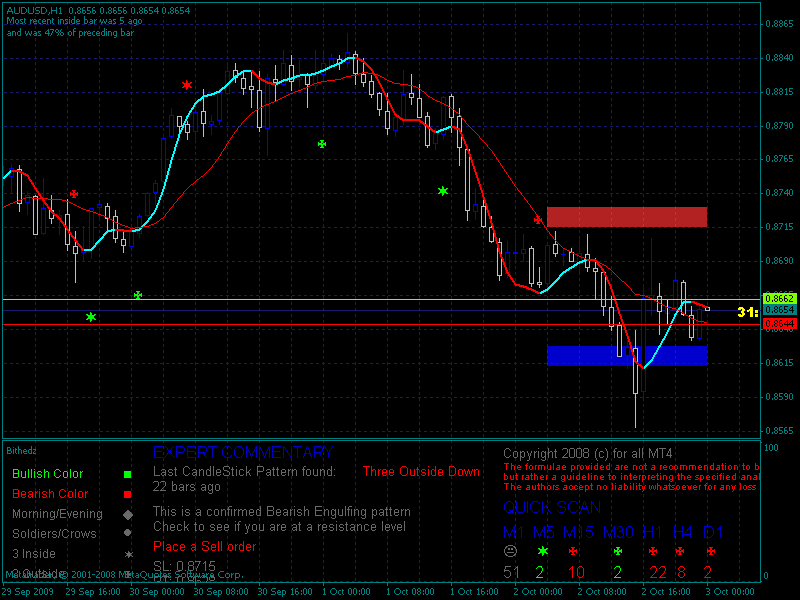Click the M15 timeframe label in Quick Scan
The width and height of the screenshot is (800, 600).
(578, 533)
